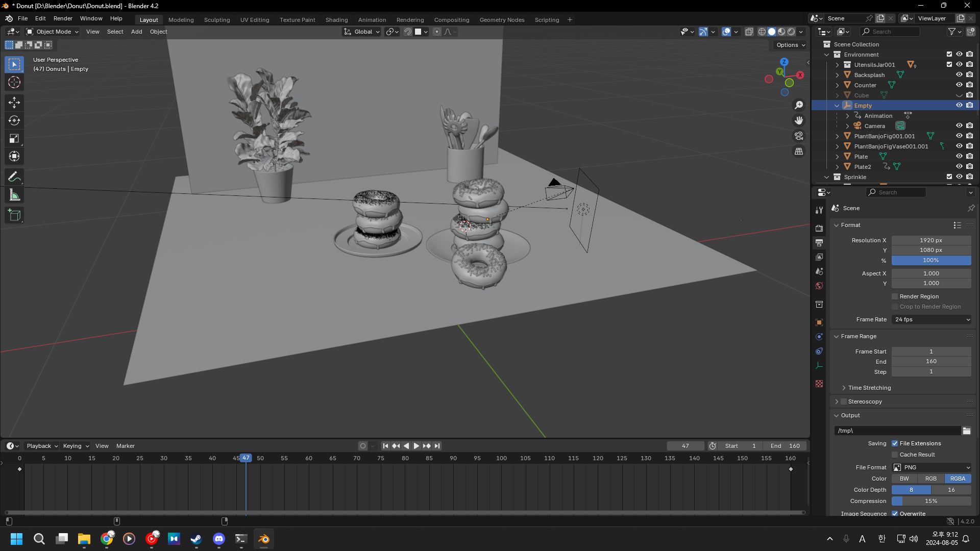Select the Measure tool
Viewport: 980px width, 551px height.
click(x=14, y=195)
